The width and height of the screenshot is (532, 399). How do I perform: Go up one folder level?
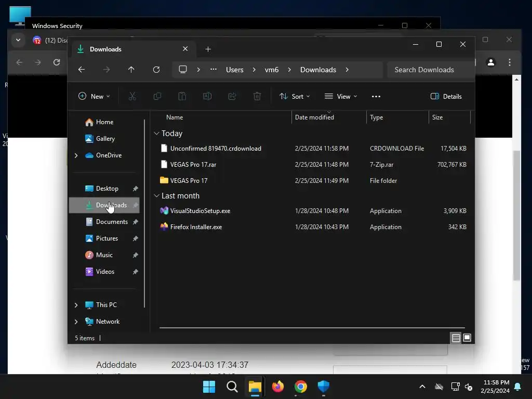(131, 70)
